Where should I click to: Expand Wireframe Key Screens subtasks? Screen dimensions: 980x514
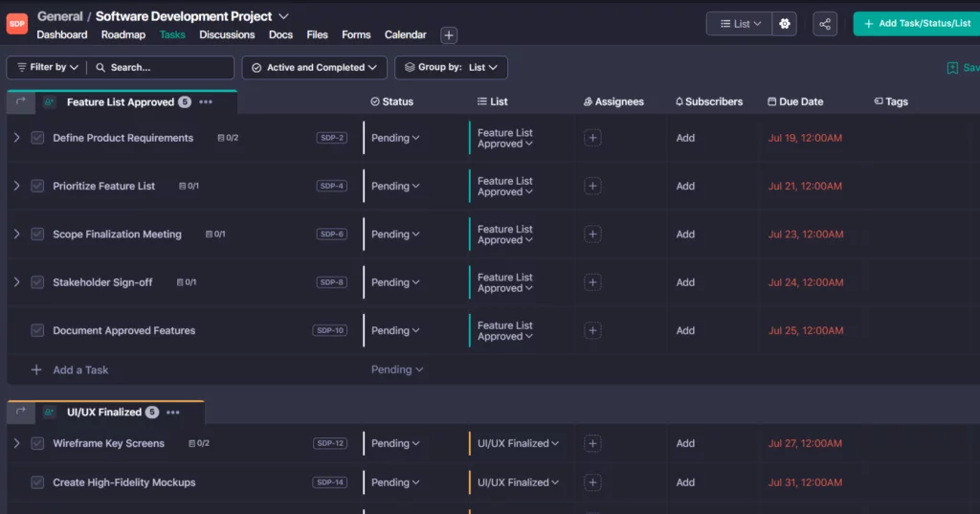point(17,443)
